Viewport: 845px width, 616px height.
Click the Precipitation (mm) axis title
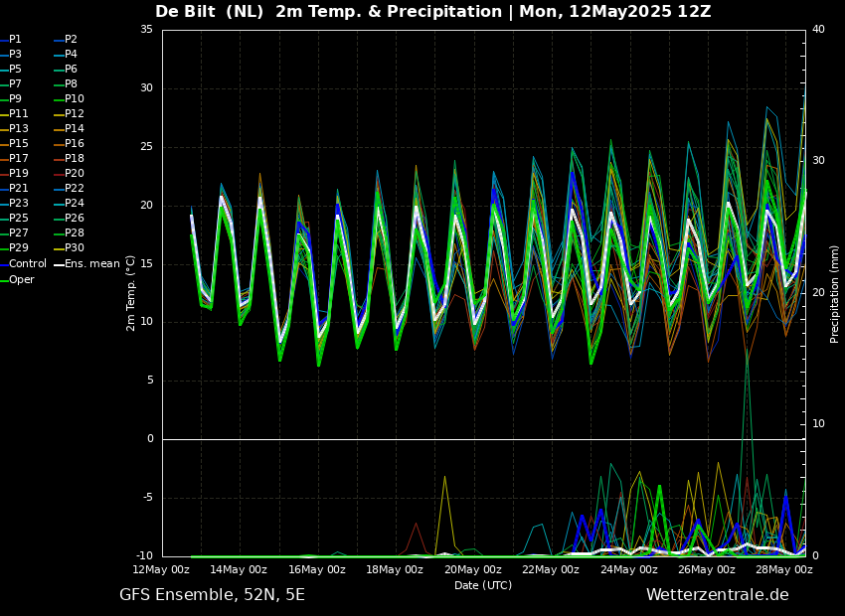tap(835, 294)
